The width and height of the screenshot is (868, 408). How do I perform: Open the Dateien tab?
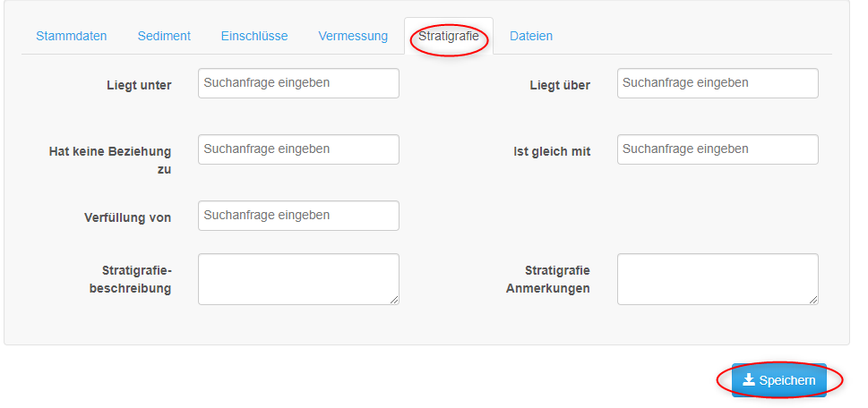click(x=531, y=36)
